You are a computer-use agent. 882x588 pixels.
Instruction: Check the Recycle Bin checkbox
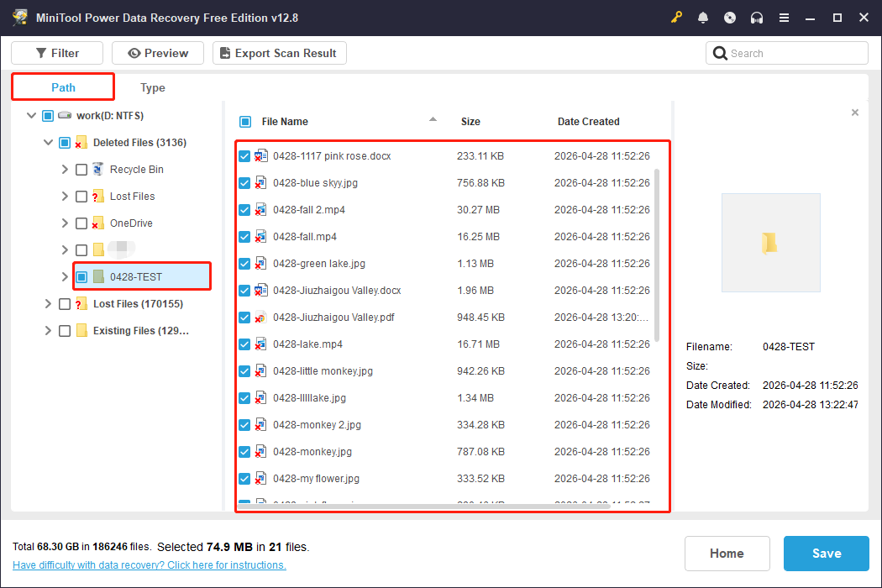tap(81, 170)
